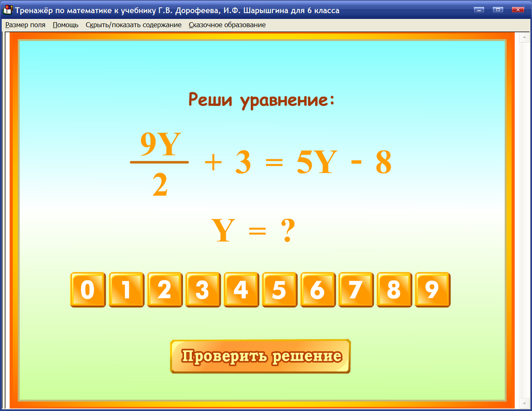The height and width of the screenshot is (411, 532).
Task: Click the digit 9 key
Action: 432,290
